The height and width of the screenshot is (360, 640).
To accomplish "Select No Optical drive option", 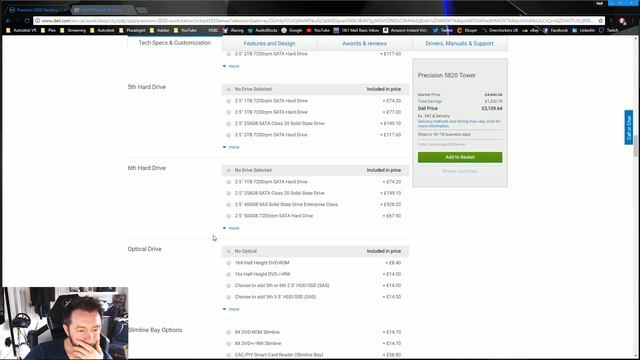I will (x=229, y=251).
